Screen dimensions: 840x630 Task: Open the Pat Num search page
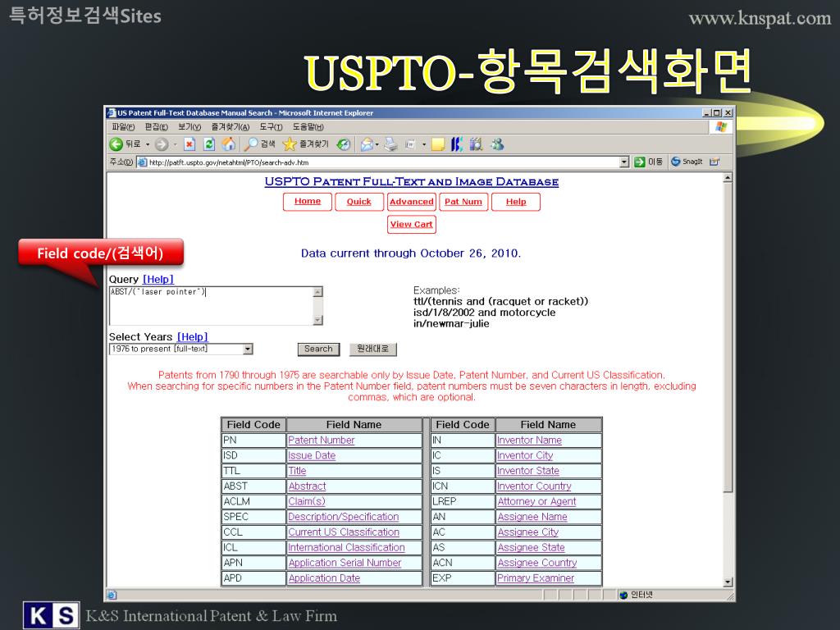tap(463, 202)
